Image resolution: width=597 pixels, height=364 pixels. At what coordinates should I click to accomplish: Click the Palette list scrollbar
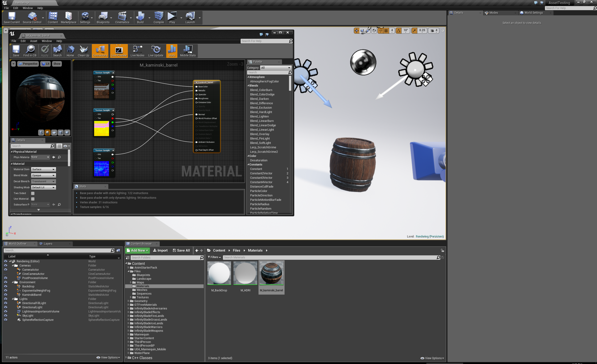(290, 83)
